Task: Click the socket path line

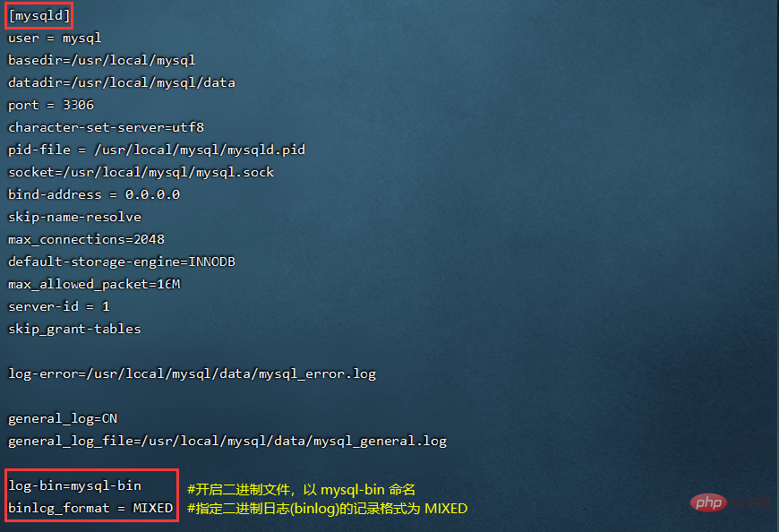Action: click(141, 172)
